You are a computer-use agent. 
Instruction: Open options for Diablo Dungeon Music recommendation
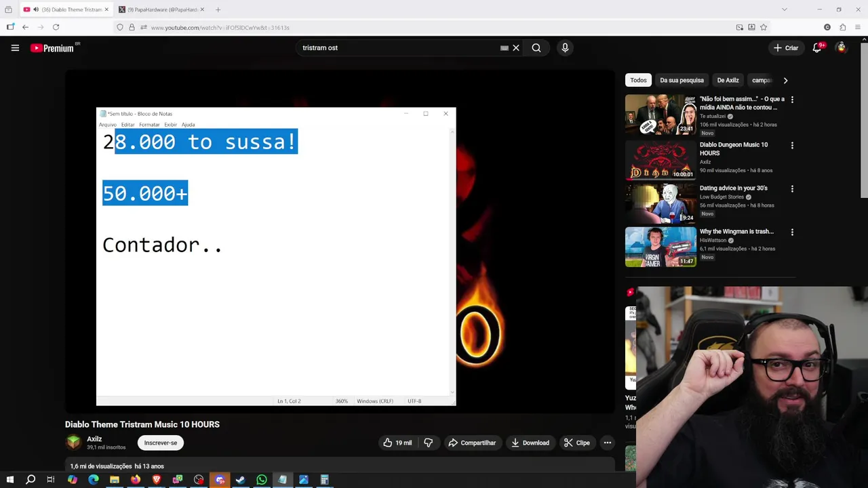point(792,145)
